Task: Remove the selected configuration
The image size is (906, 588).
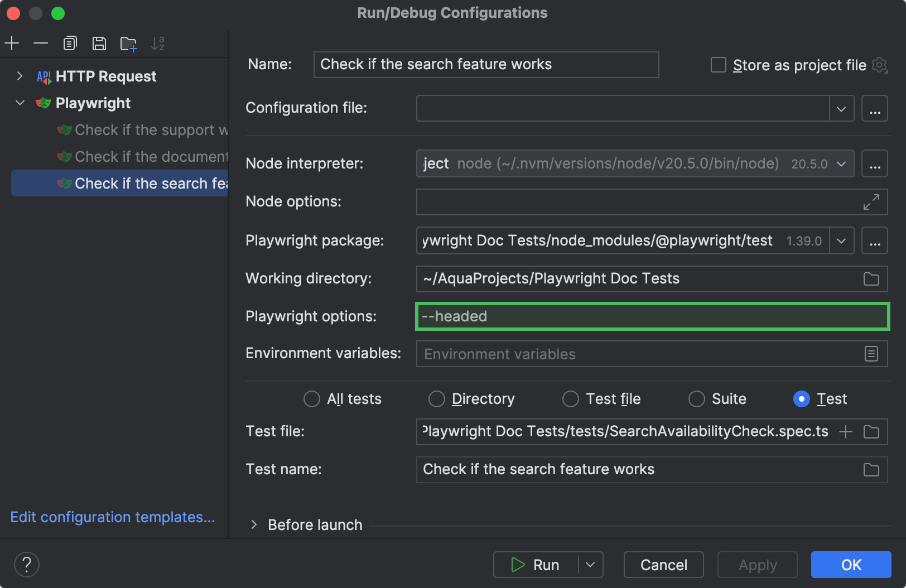Action: [41, 43]
